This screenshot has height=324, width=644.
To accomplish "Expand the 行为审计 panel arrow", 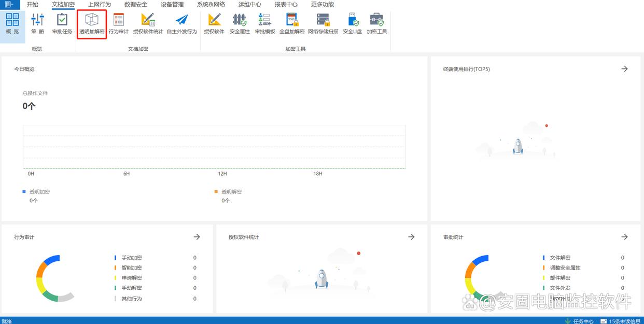I will pyautogui.click(x=197, y=237).
